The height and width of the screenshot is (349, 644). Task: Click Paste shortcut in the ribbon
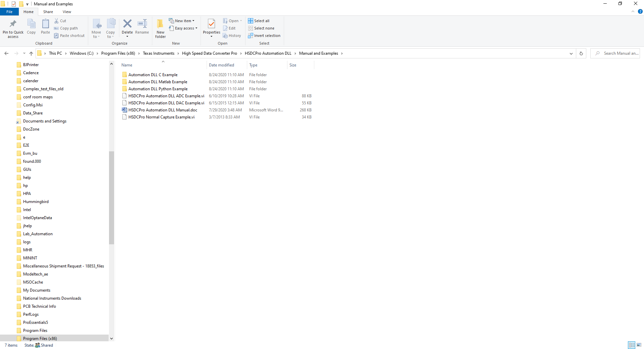click(x=69, y=36)
